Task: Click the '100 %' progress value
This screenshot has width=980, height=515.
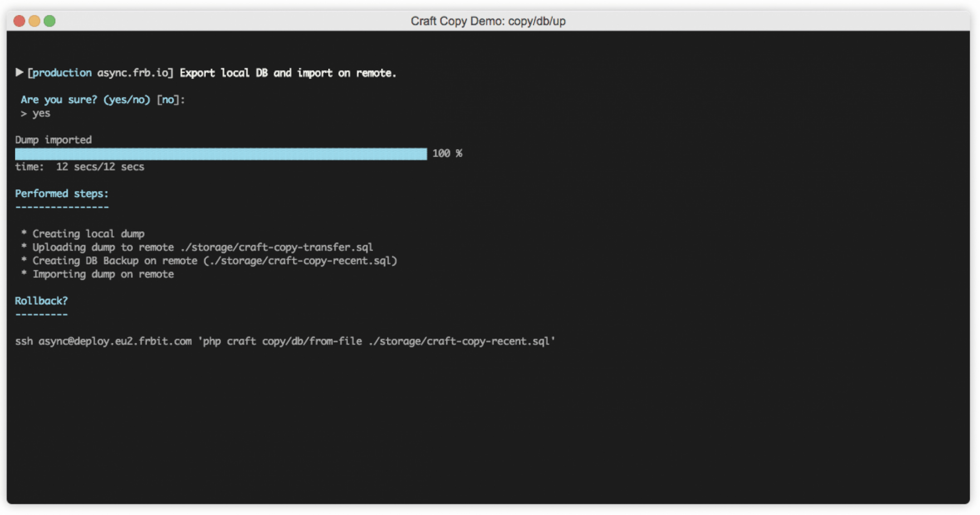Action: (447, 154)
